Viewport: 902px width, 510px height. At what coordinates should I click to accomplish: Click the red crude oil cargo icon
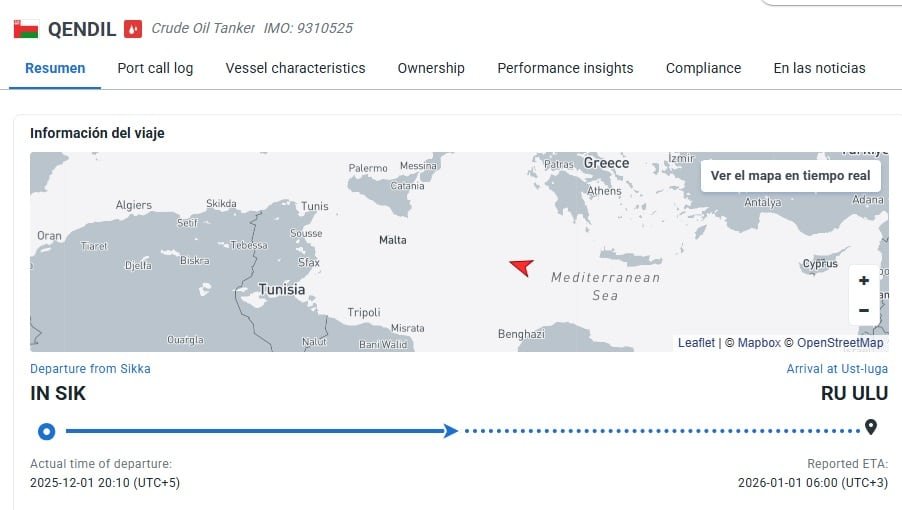point(133,29)
